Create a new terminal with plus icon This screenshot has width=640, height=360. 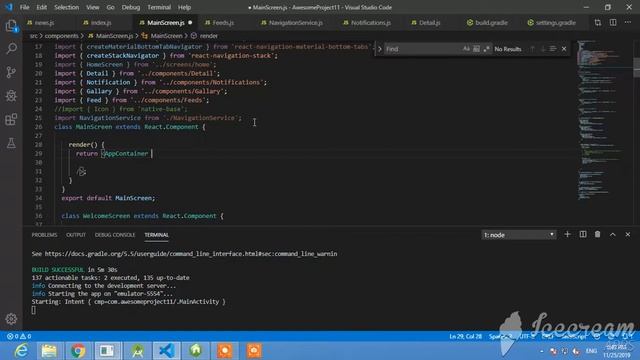tap(567, 234)
